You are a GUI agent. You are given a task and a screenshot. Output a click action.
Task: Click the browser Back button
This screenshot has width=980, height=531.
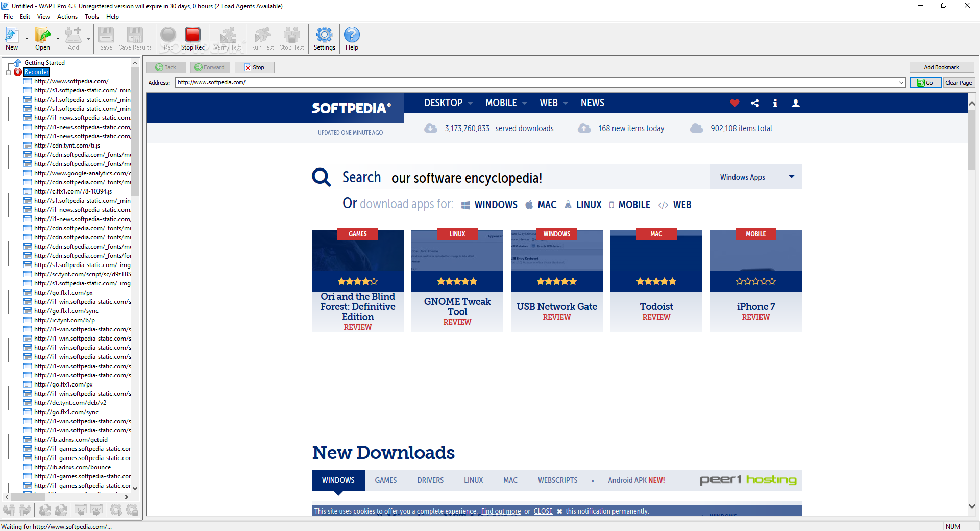[166, 67]
